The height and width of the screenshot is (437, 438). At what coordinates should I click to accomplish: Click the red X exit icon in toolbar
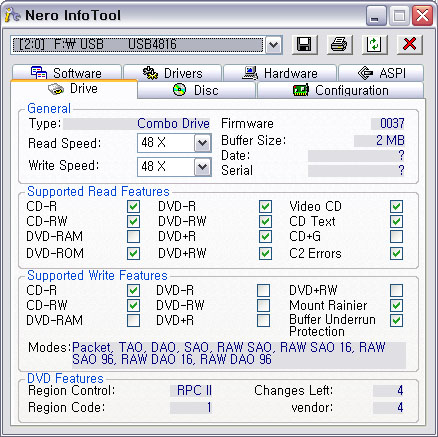pyautogui.click(x=410, y=44)
